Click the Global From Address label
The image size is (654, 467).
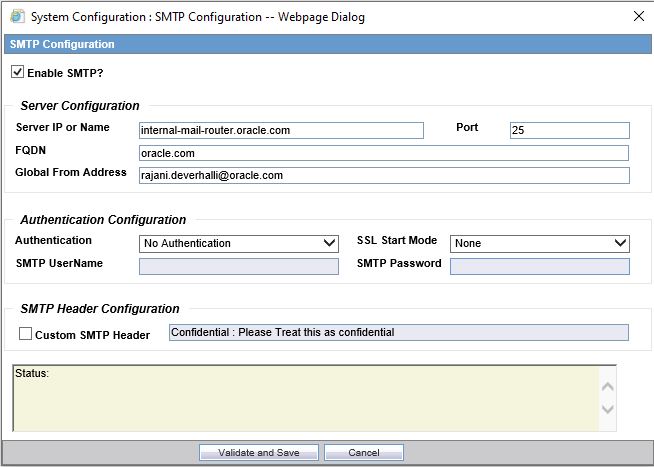(71, 172)
